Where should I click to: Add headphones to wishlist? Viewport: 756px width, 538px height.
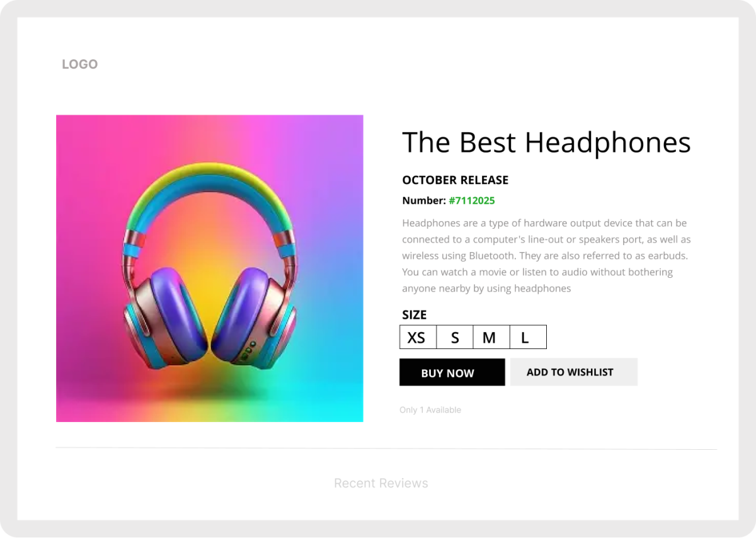(x=574, y=372)
